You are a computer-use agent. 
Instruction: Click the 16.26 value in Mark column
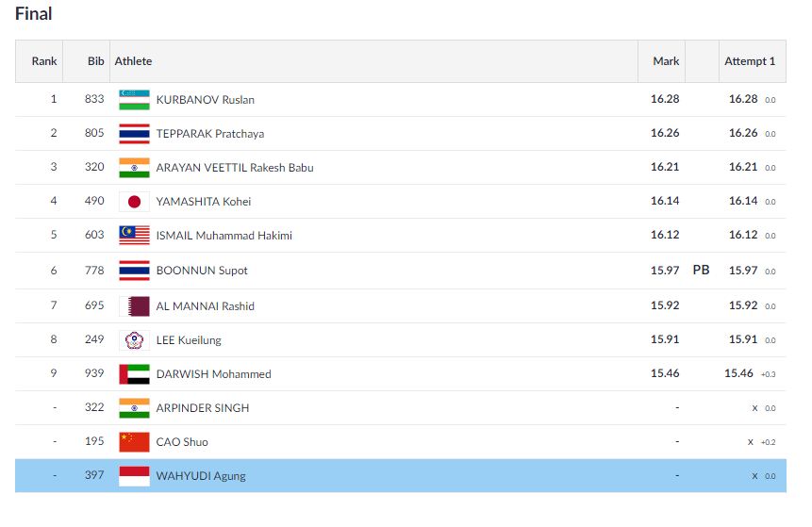[x=665, y=133]
